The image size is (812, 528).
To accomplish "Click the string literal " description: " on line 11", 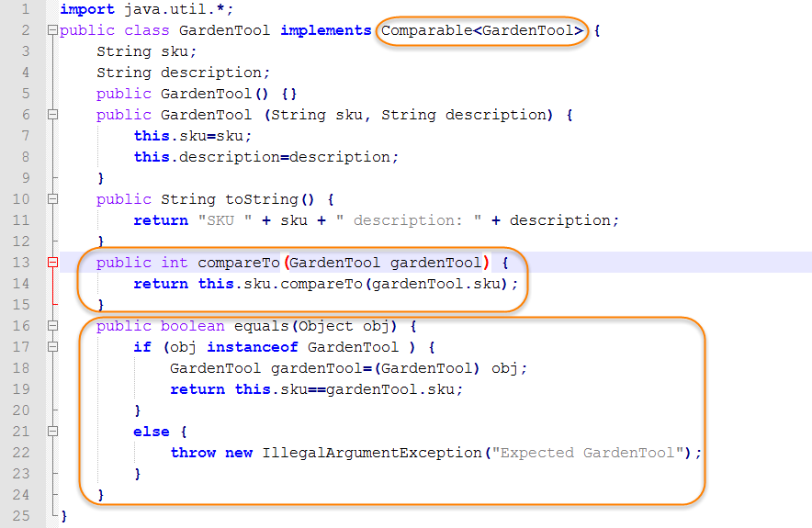I will pos(409,220).
